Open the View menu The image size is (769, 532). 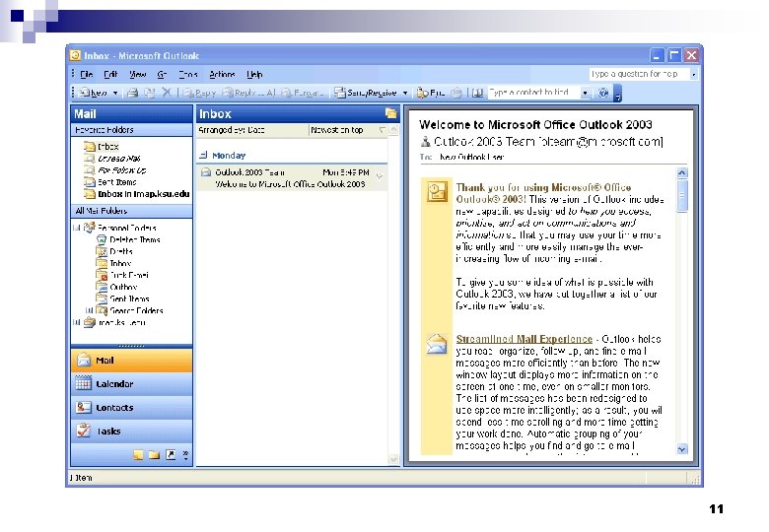(138, 75)
